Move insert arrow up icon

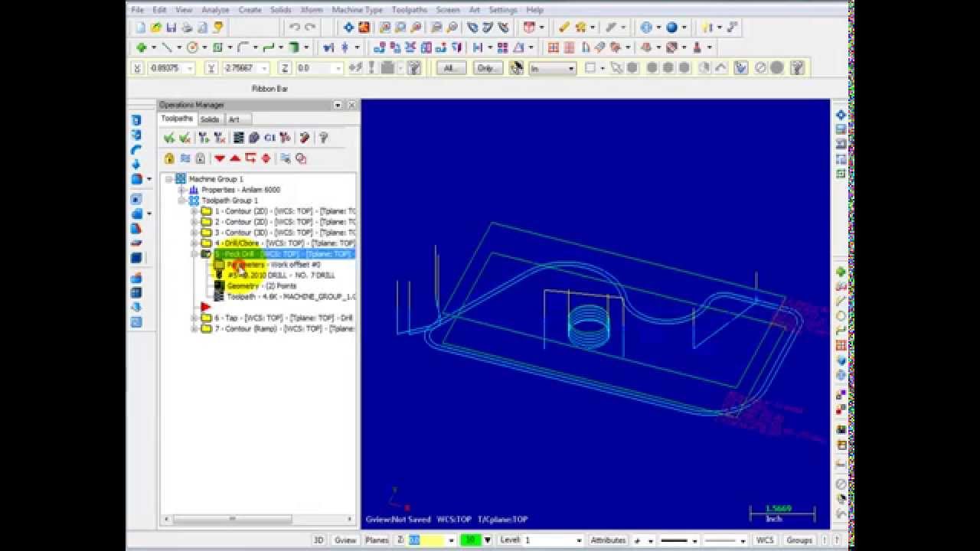(x=235, y=158)
